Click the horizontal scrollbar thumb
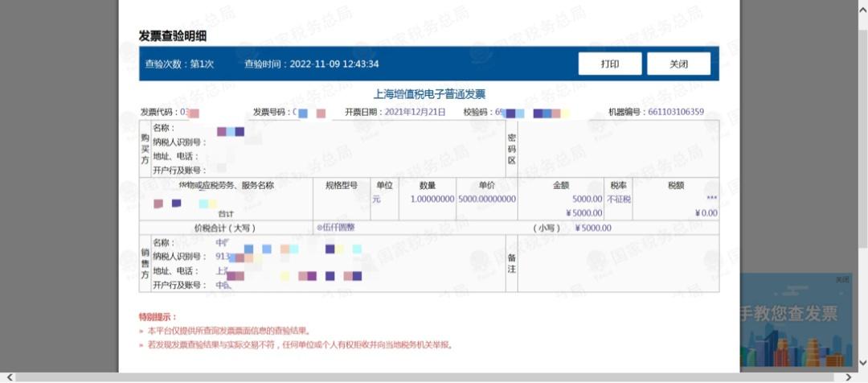This screenshot has height=383, width=868. pyautogui.click(x=426, y=377)
